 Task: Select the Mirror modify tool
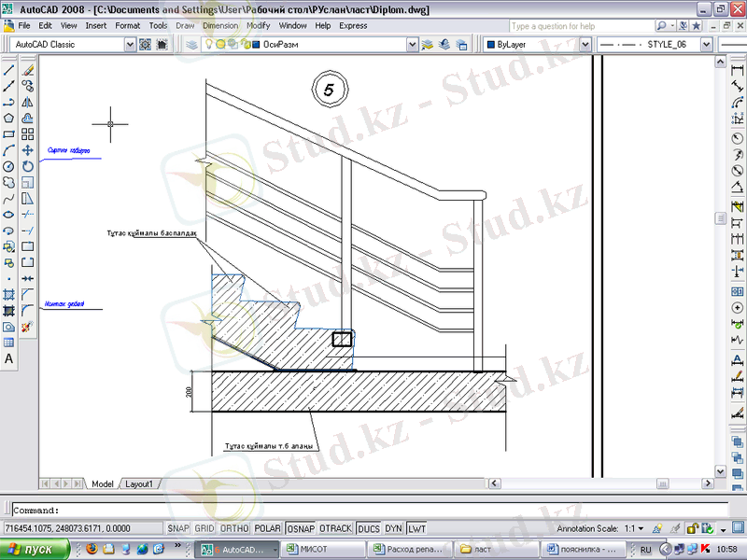[28, 102]
